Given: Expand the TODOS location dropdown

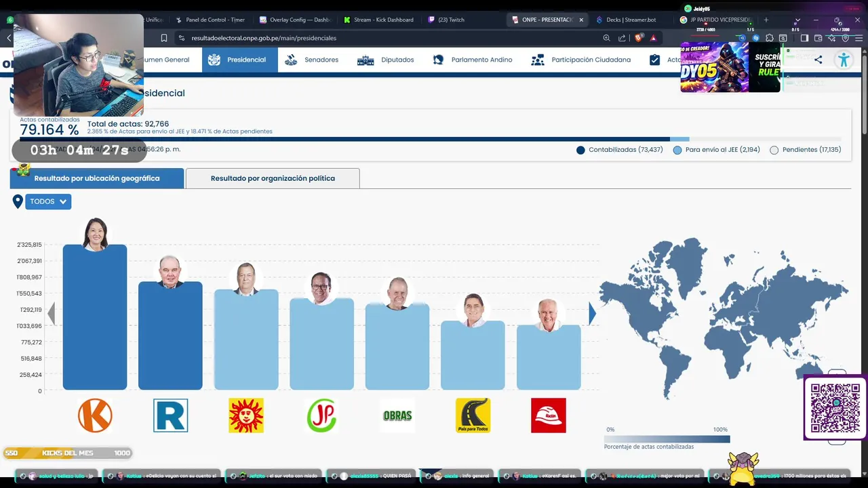Looking at the screenshot, I should pos(48,201).
